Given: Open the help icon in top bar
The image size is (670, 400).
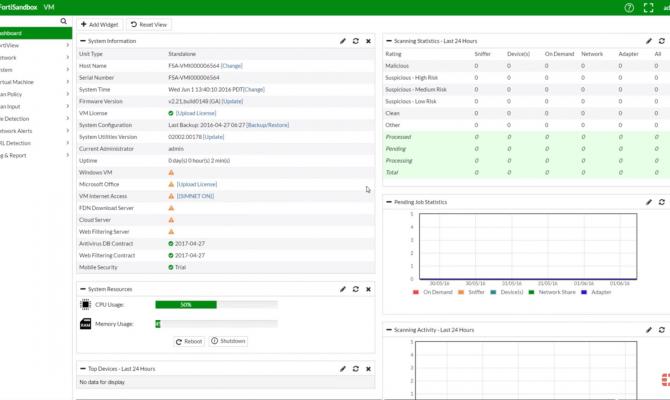Looking at the screenshot, I should tap(629, 8).
